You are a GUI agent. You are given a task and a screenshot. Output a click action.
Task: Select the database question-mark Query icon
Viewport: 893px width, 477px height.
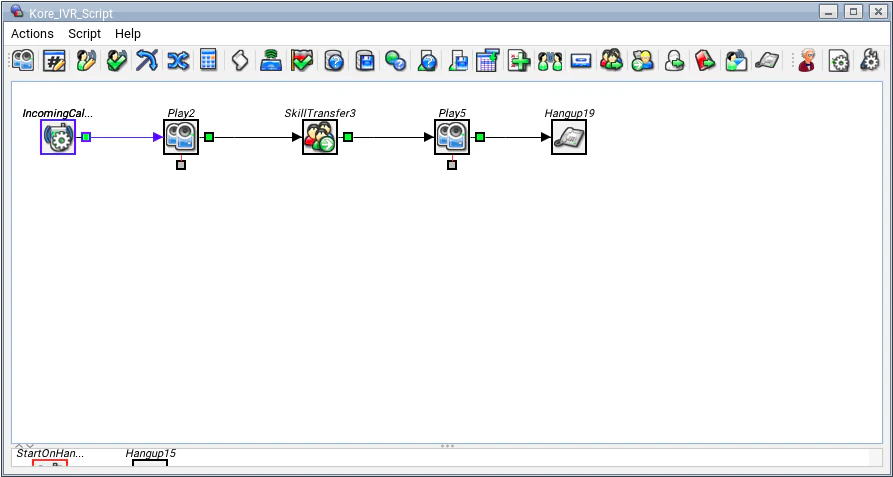coord(334,60)
